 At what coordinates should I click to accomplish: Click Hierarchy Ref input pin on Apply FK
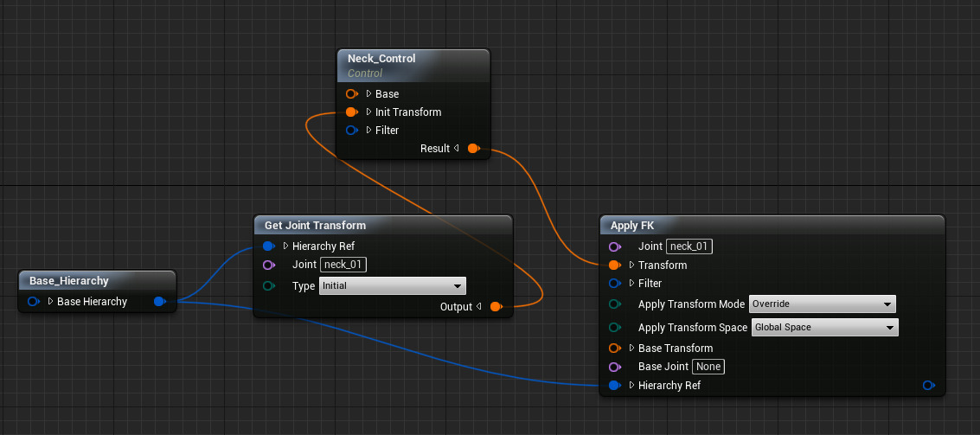pyautogui.click(x=615, y=385)
